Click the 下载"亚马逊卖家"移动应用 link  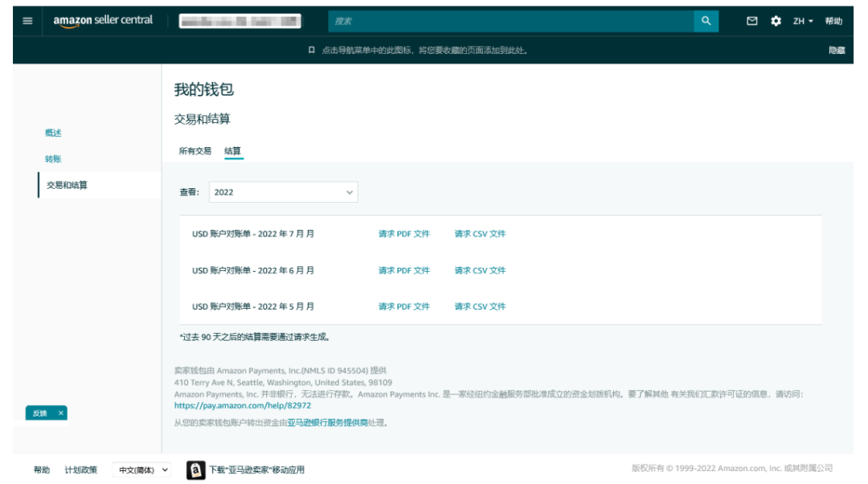coord(257,470)
